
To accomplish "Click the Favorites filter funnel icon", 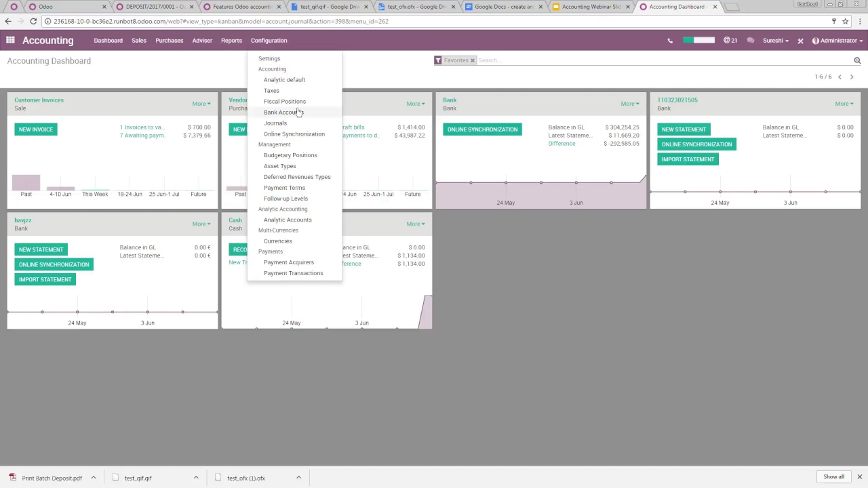I will (438, 60).
